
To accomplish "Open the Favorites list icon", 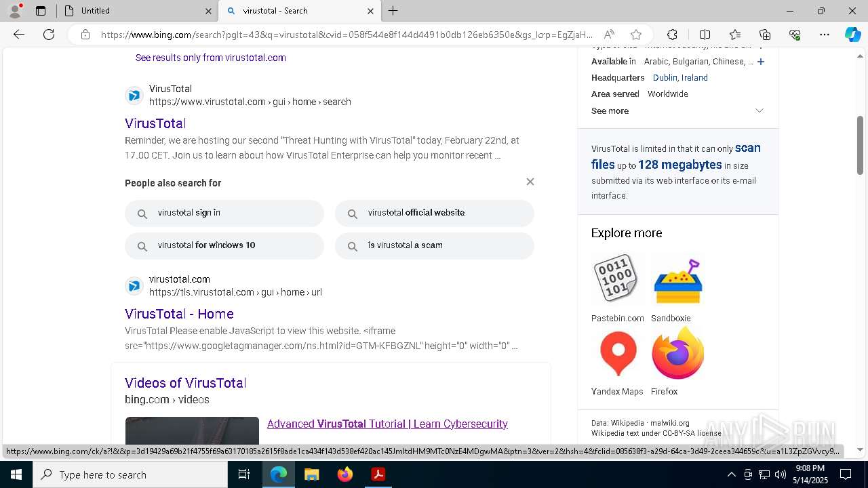I will [735, 35].
